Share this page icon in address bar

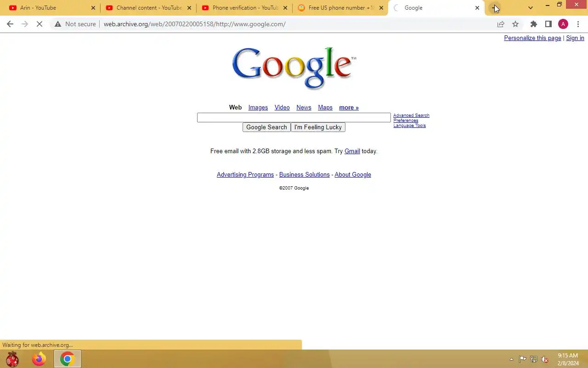(501, 24)
